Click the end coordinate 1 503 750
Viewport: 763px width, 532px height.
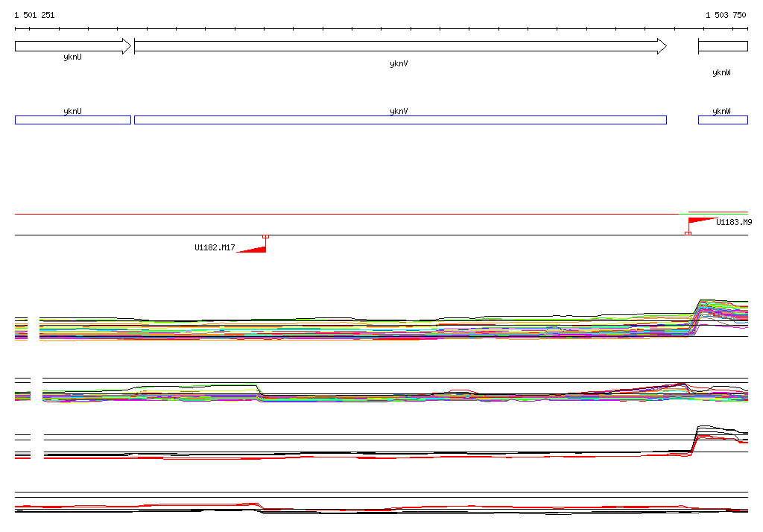(x=726, y=15)
